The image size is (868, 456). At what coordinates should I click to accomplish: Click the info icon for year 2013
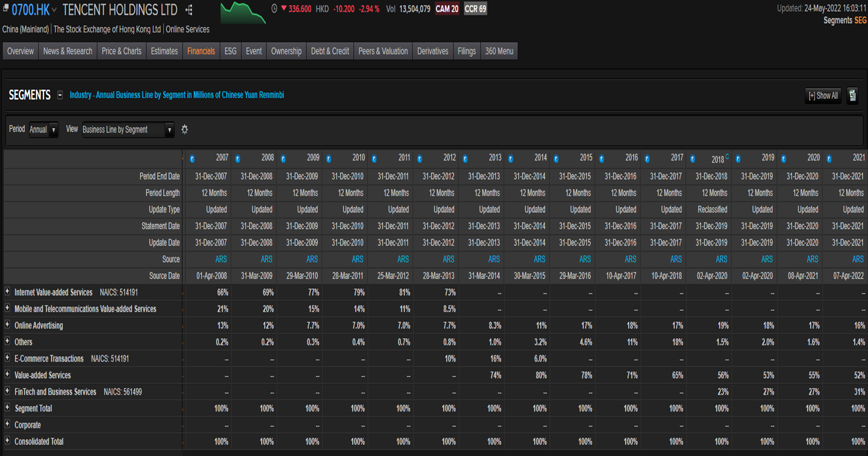coord(465,159)
